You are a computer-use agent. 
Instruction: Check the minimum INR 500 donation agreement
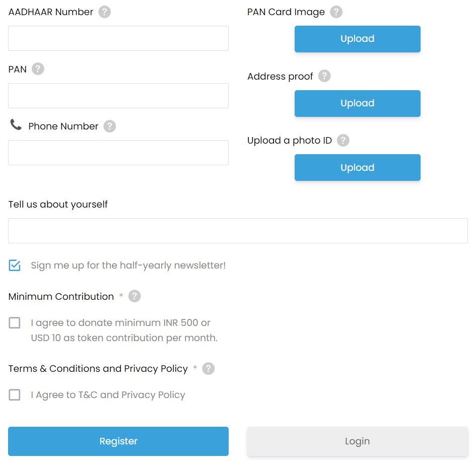click(15, 323)
